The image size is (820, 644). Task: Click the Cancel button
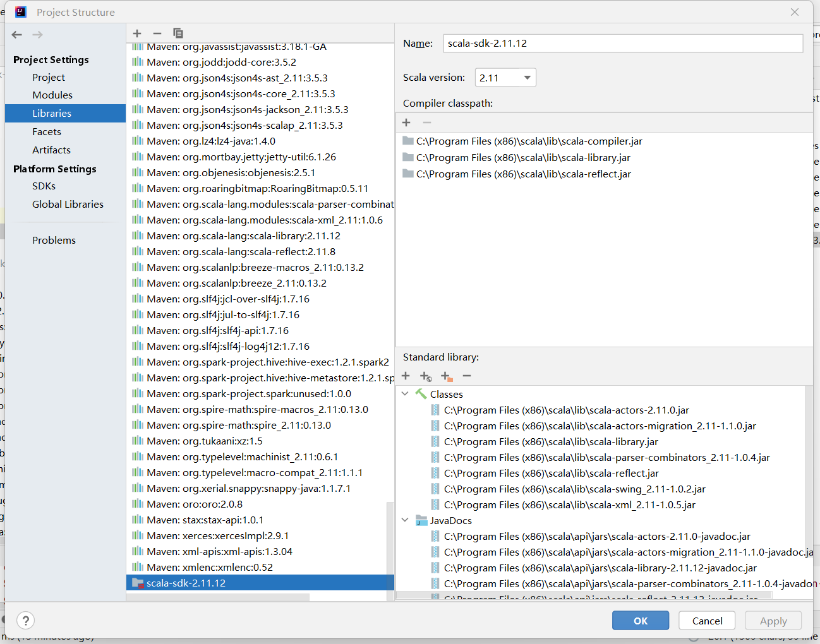(x=707, y=621)
